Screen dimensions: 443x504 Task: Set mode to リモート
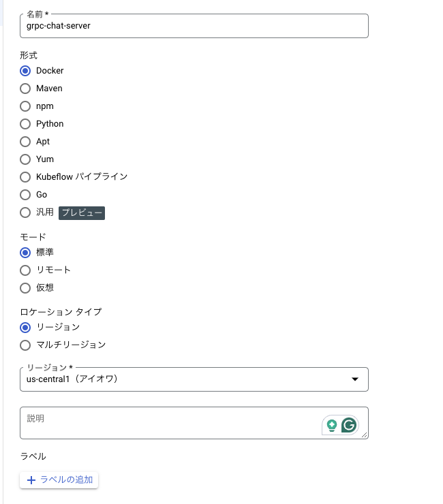pos(25,270)
